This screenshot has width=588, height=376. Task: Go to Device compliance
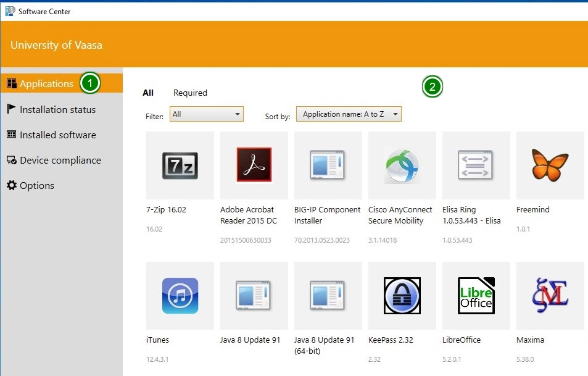(59, 160)
